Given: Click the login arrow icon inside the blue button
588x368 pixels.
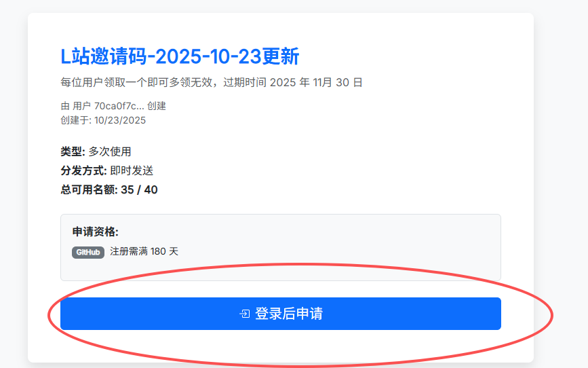Looking at the screenshot, I should pyautogui.click(x=245, y=314).
